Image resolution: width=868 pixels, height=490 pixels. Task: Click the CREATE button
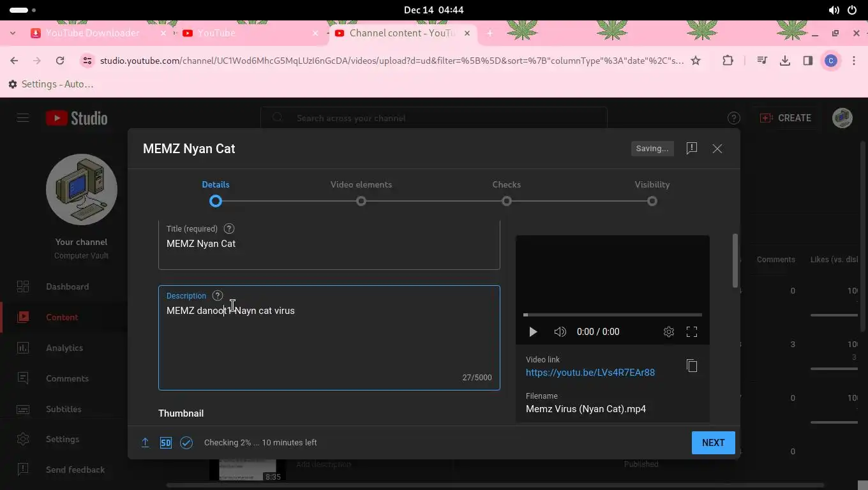[x=786, y=118]
